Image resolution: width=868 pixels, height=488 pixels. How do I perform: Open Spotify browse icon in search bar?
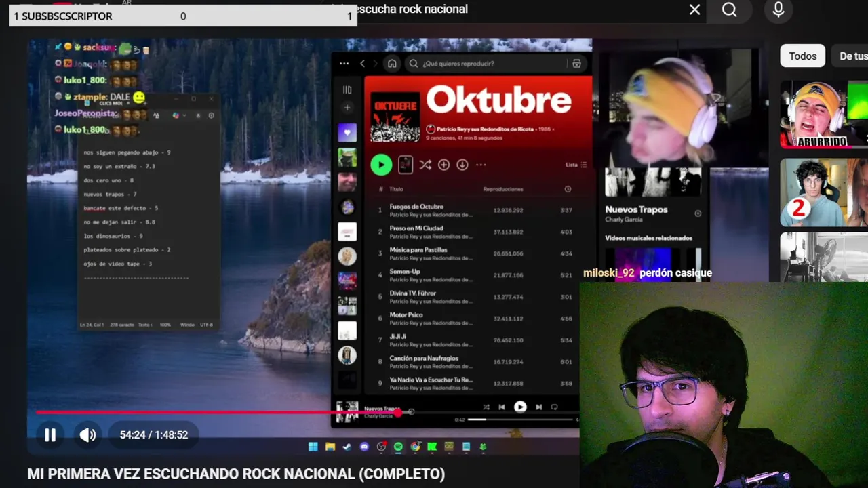pyautogui.click(x=576, y=63)
